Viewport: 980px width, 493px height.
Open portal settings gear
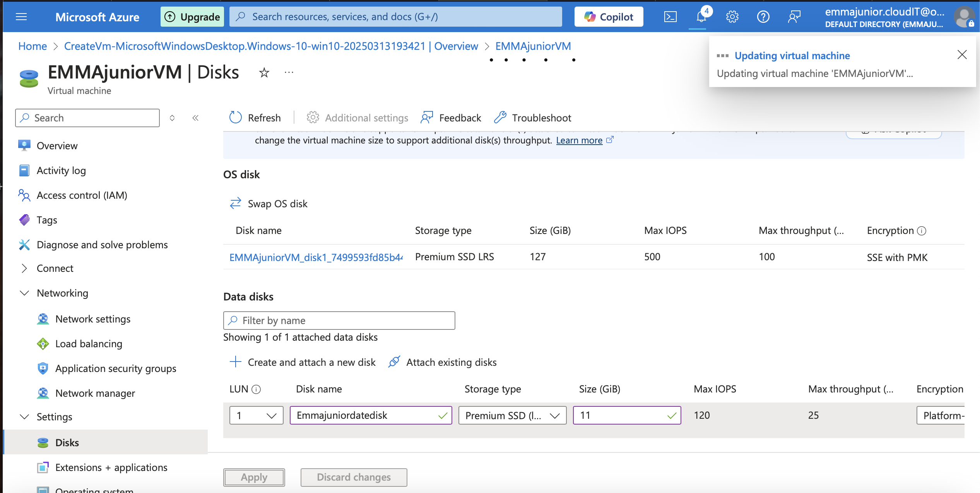[732, 17]
